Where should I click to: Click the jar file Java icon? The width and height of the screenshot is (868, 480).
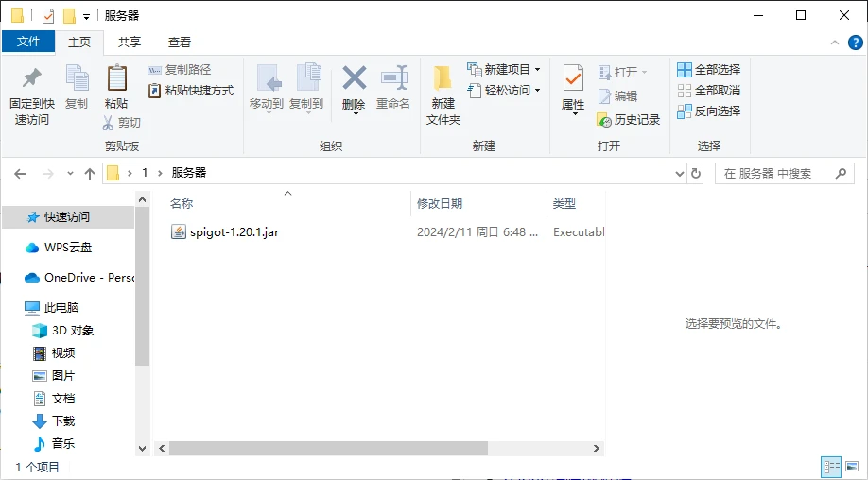pos(179,232)
